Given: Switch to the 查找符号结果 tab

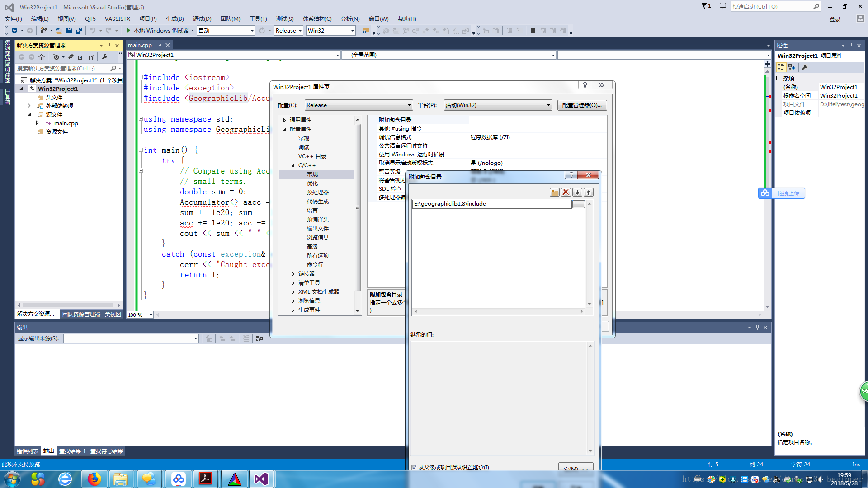Looking at the screenshot, I should (x=107, y=451).
